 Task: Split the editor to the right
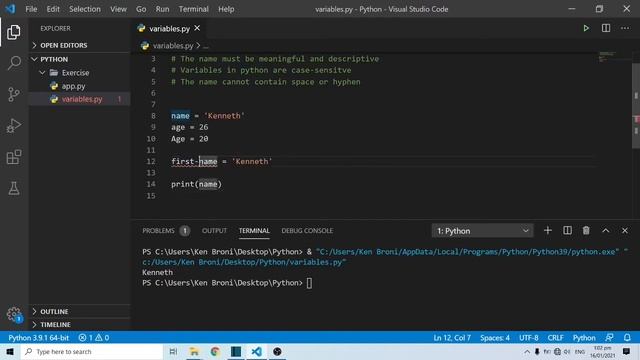pyautogui.click(x=606, y=28)
